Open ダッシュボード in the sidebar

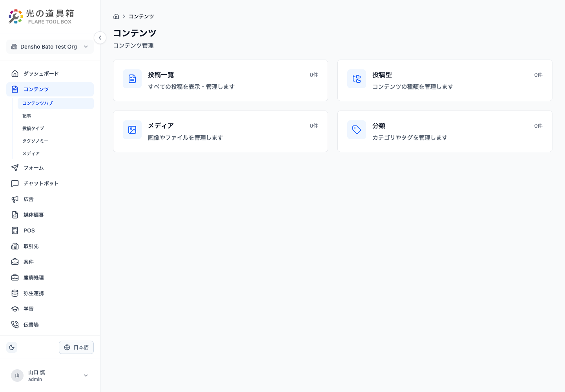click(50, 74)
